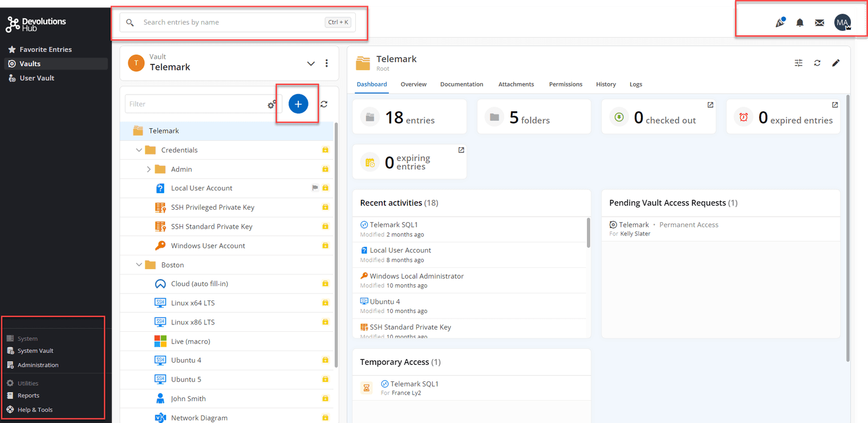Open Telemark SQL1 in recent activities
This screenshot has height=423, width=868.
pyautogui.click(x=394, y=225)
